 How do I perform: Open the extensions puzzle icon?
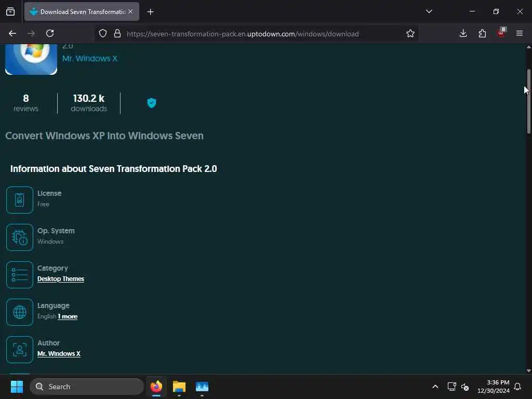tap(482, 33)
